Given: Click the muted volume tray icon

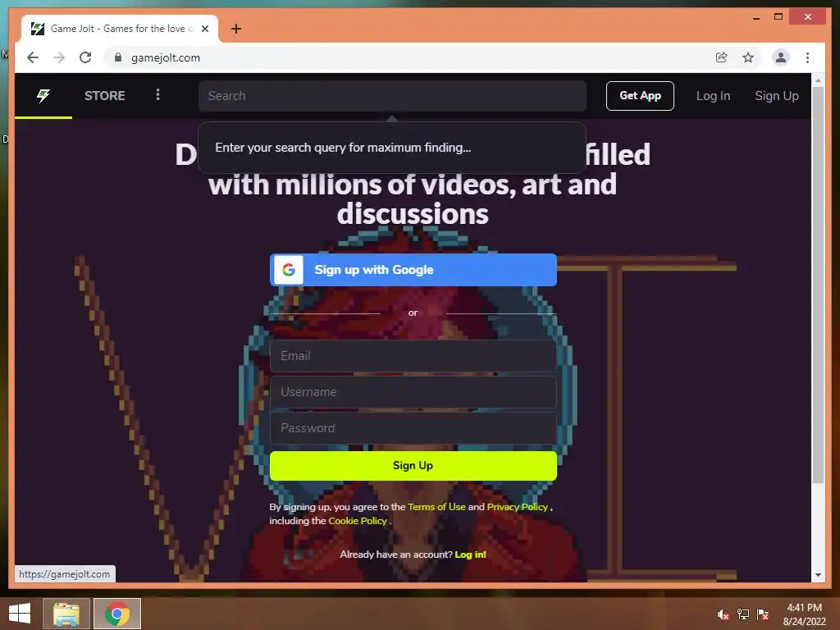Looking at the screenshot, I should 724,614.
